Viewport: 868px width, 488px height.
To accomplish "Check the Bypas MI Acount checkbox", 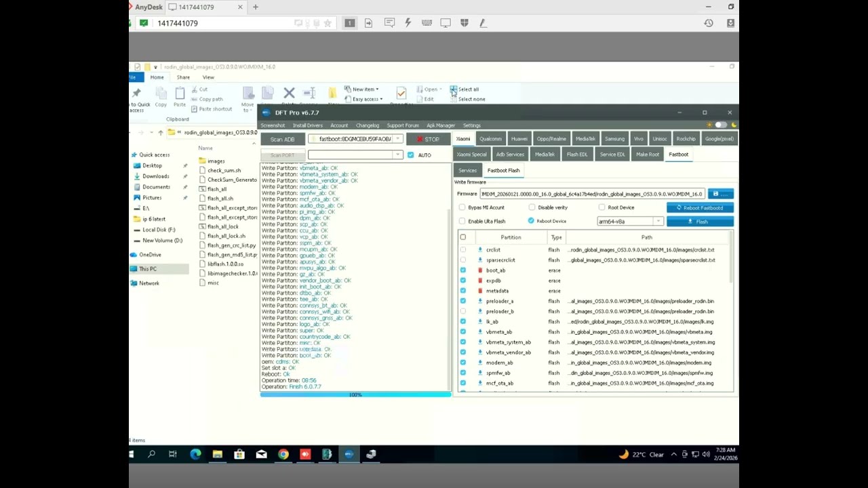I will [462, 207].
